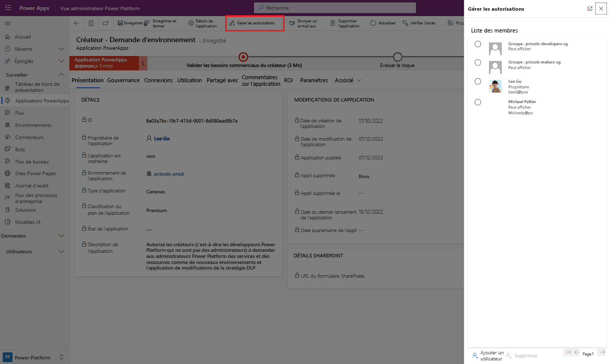Collapse the Surveiller group

[x=62, y=75]
